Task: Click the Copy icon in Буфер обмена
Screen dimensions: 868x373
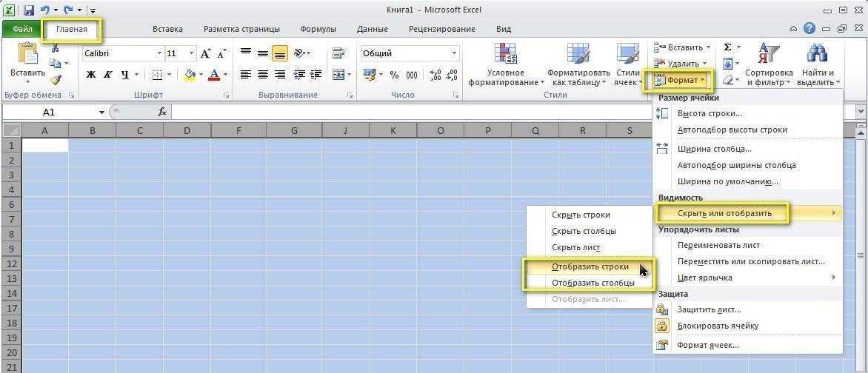Action: (x=55, y=64)
